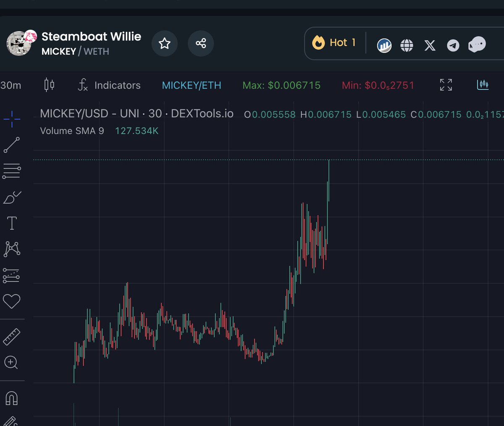Screen dimensions: 504x426
Task: Open the Fibonacci retracement lines tool
Action: (12, 171)
